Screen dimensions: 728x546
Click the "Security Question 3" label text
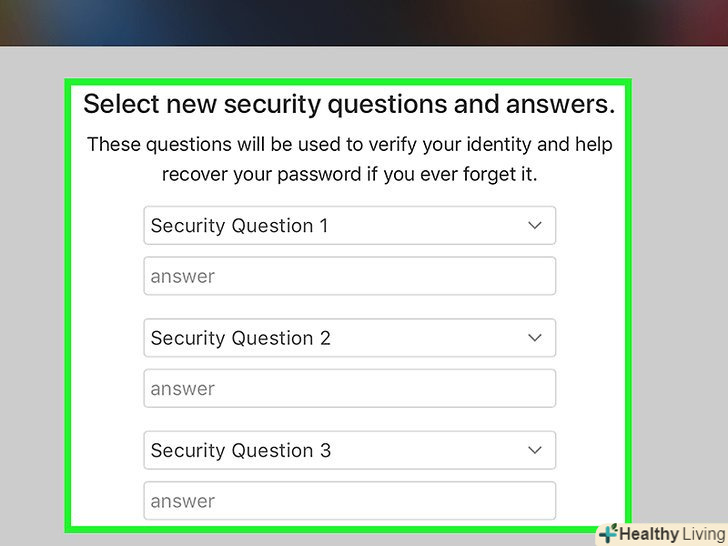coord(240,450)
